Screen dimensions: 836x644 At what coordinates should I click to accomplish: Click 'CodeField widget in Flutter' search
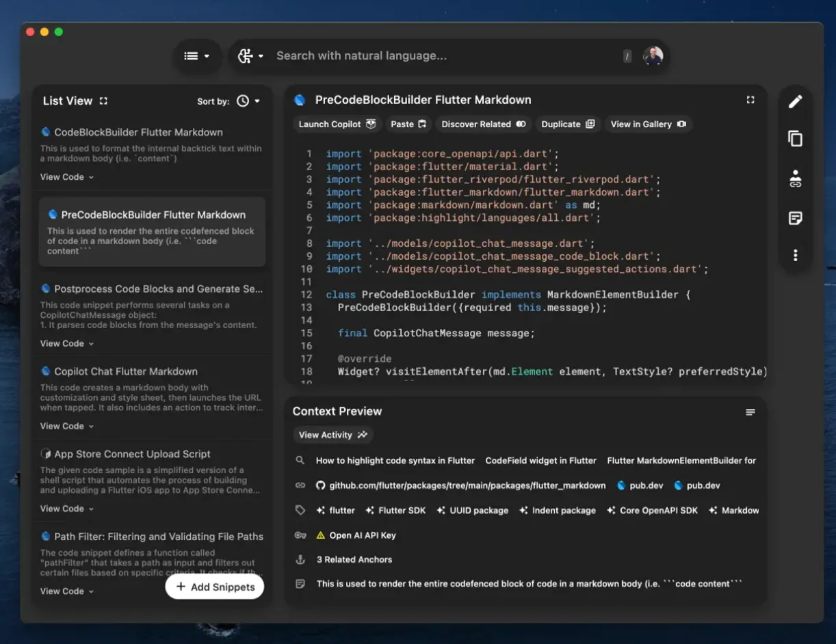point(540,461)
